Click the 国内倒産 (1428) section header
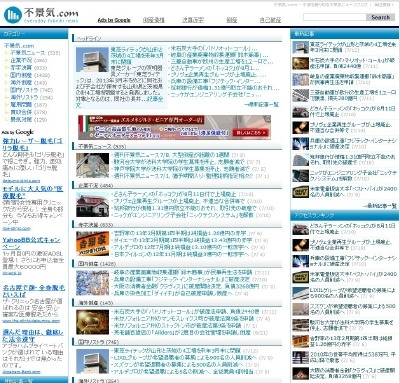 point(97,264)
